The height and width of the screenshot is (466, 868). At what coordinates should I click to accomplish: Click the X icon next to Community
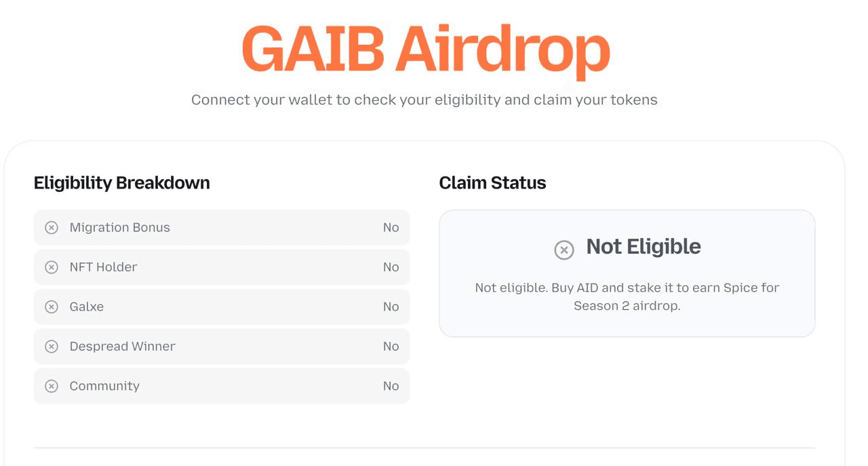52,386
